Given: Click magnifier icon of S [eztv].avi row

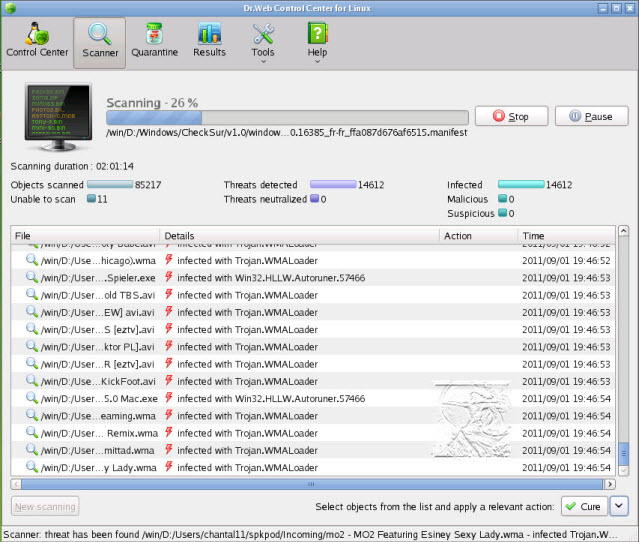Looking at the screenshot, I should [x=31, y=328].
